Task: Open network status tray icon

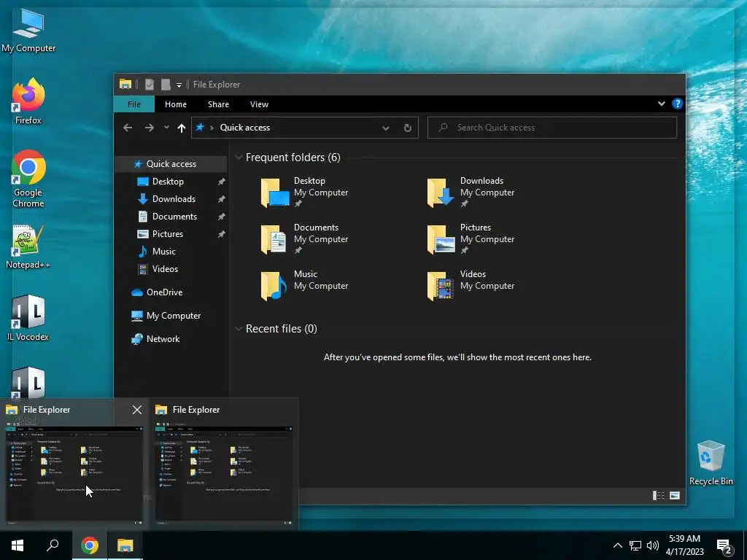Action: coord(635,545)
